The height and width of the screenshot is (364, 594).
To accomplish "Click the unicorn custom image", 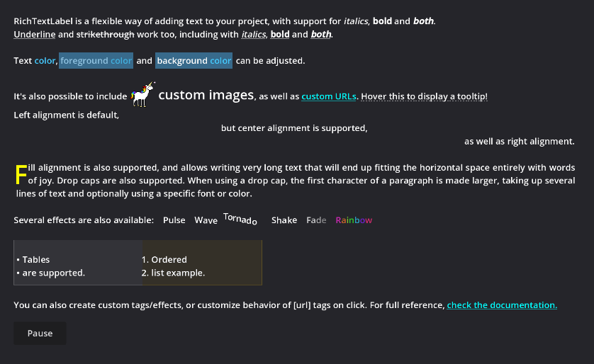I will coord(142,94).
